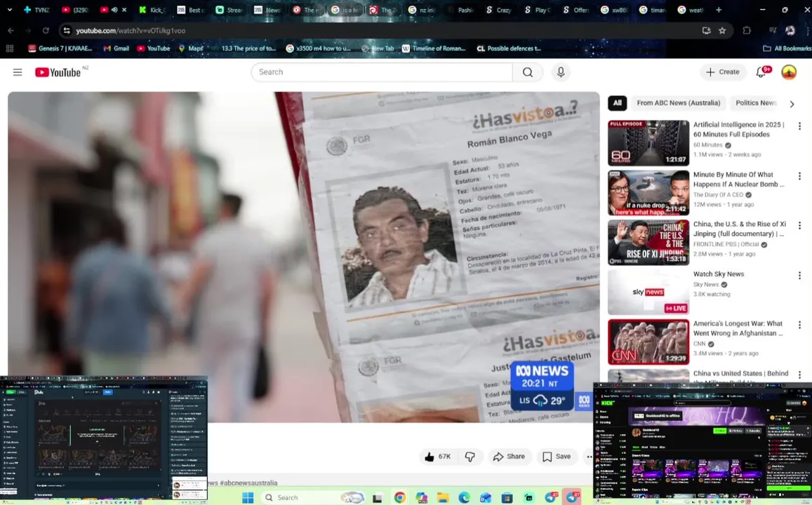Run search with the magnifier button

coord(528,72)
